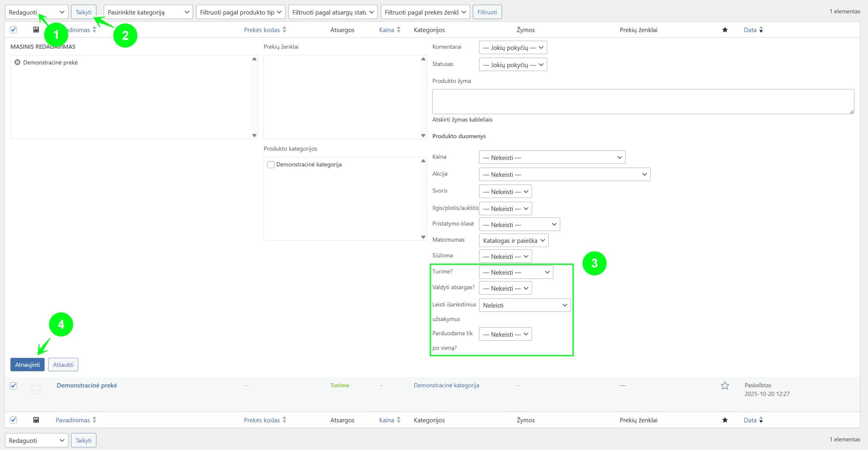Toggle the select-all checkbox in top header
The height and width of the screenshot is (450, 868).
click(x=14, y=30)
